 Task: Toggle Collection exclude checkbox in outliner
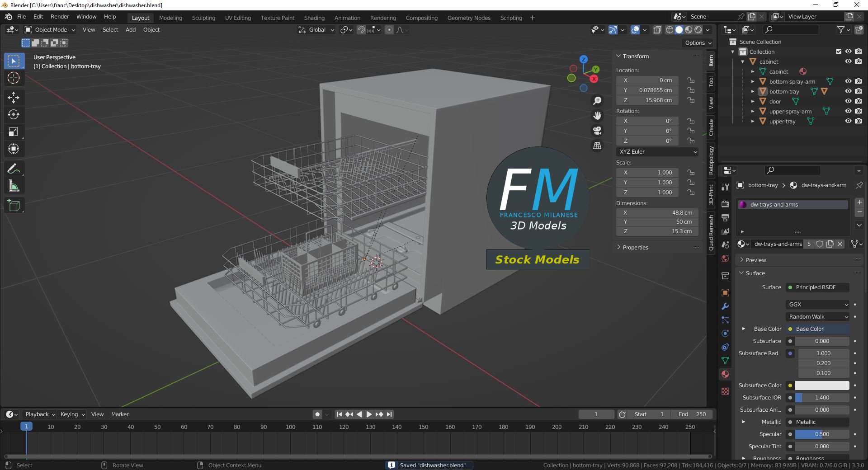(x=839, y=52)
